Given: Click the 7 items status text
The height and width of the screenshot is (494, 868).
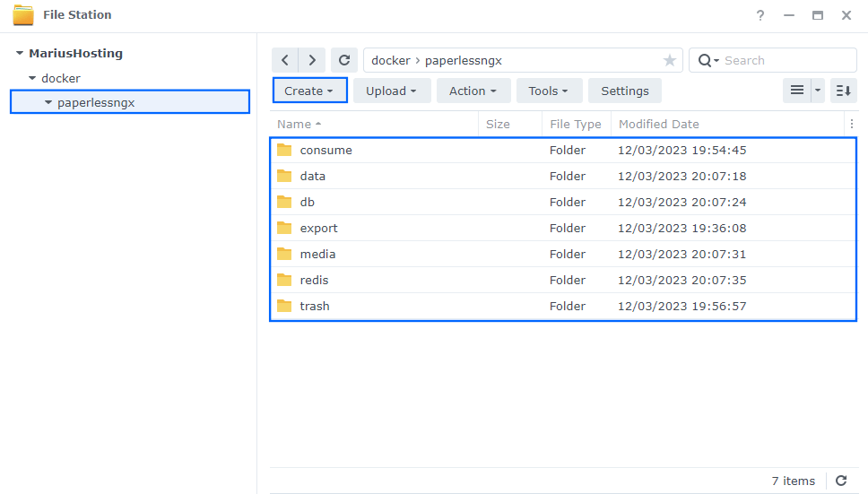Looking at the screenshot, I should point(794,481).
